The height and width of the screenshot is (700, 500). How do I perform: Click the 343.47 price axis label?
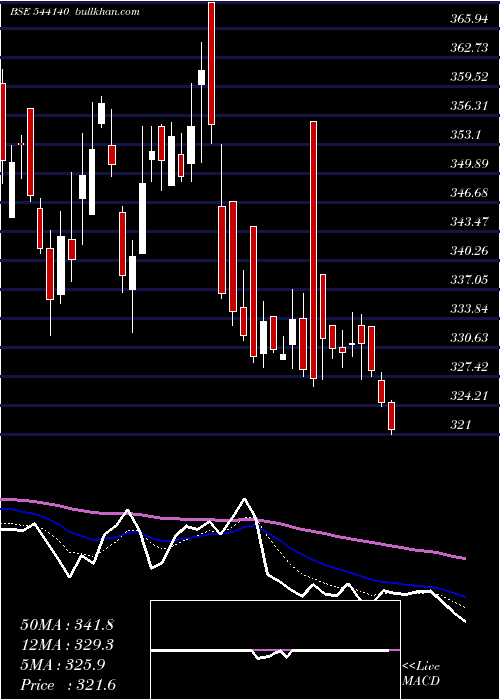pos(469,222)
